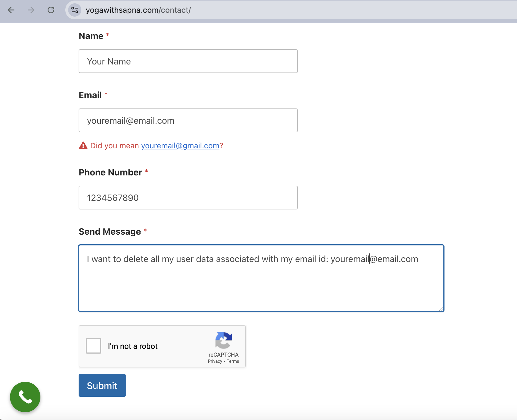This screenshot has width=517, height=420.
Task: Click the green phone call button
Action: pyautogui.click(x=25, y=397)
